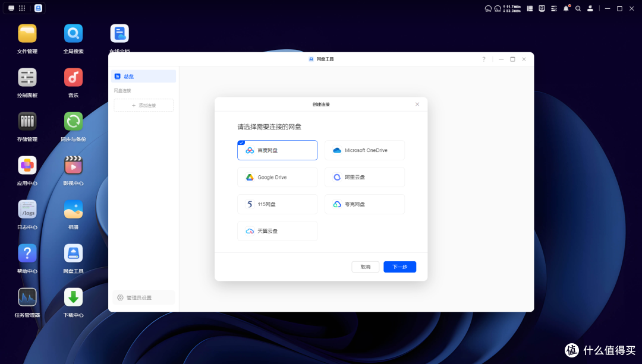Open the 应用中心 app center icon
The height and width of the screenshot is (364, 642).
27,165
